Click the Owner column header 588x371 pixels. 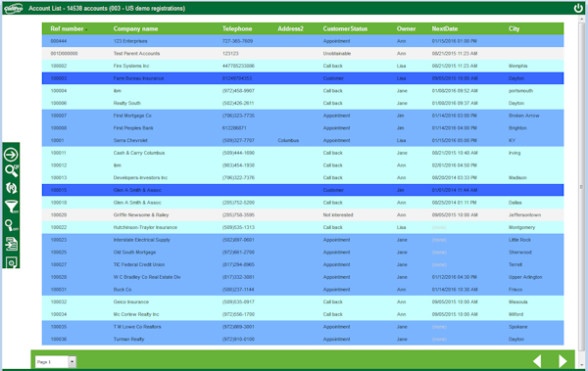(406, 28)
